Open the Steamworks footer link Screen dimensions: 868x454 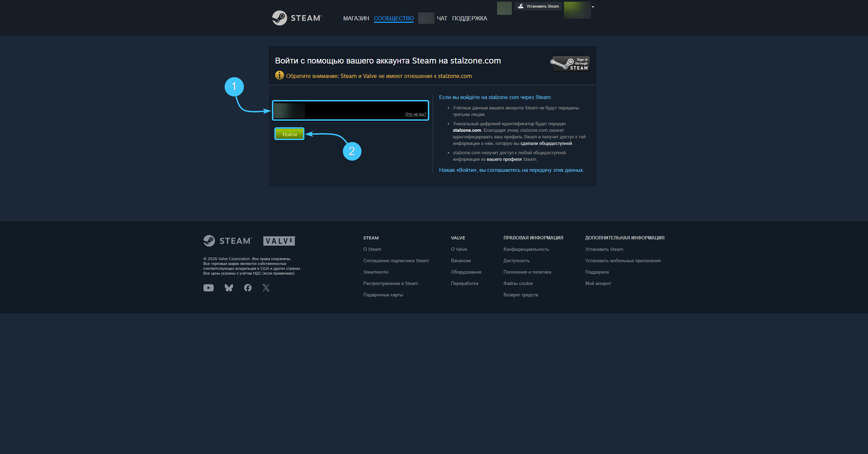pyautogui.click(x=376, y=272)
